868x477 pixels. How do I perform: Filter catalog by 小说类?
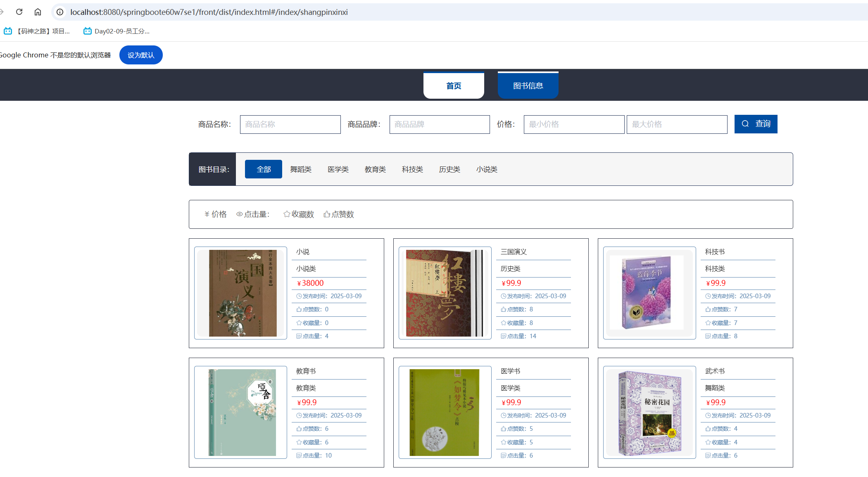tap(487, 169)
